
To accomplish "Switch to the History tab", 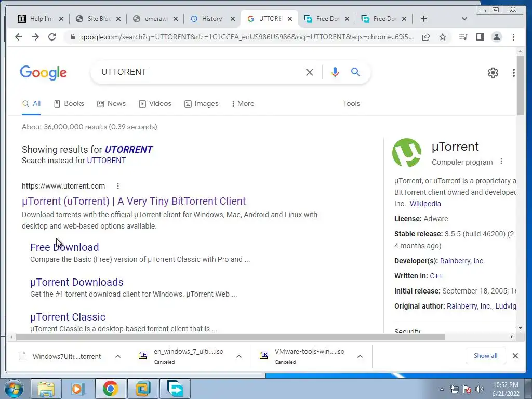I will [212, 19].
